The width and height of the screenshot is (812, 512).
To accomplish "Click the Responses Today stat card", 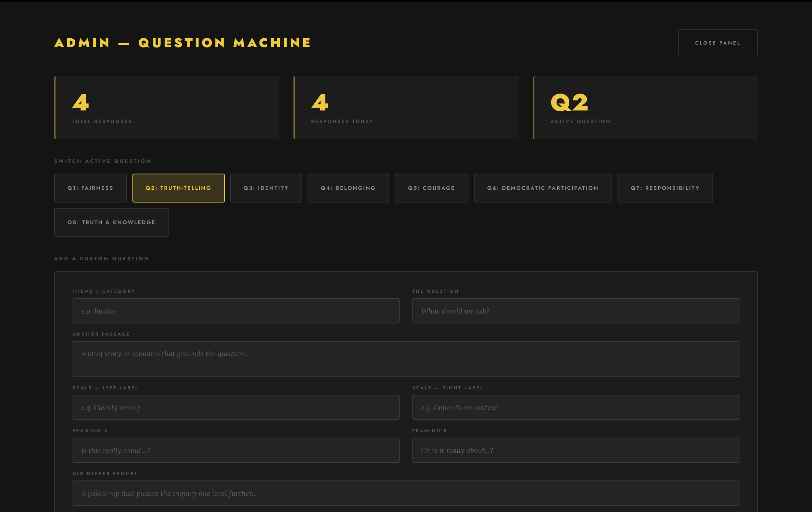I will (406, 108).
